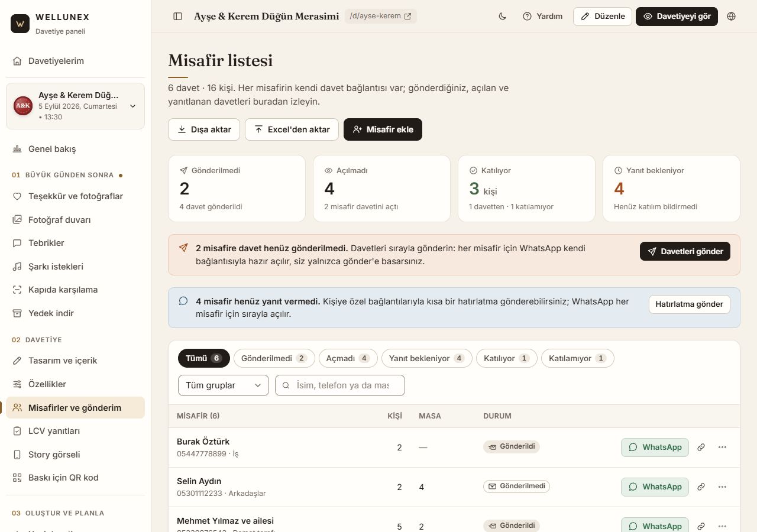The height and width of the screenshot is (532, 757).
Task: Open the Wellunex logo home
Action: tap(20, 24)
